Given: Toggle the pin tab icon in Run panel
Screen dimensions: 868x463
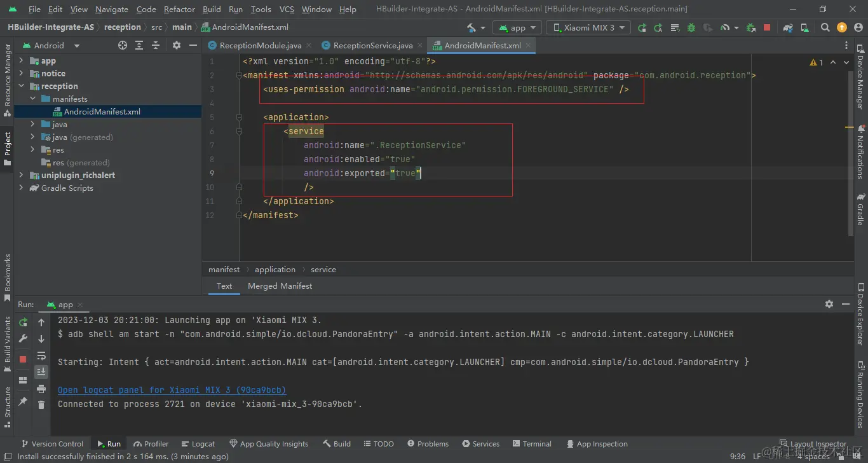Looking at the screenshot, I should click(x=24, y=401).
